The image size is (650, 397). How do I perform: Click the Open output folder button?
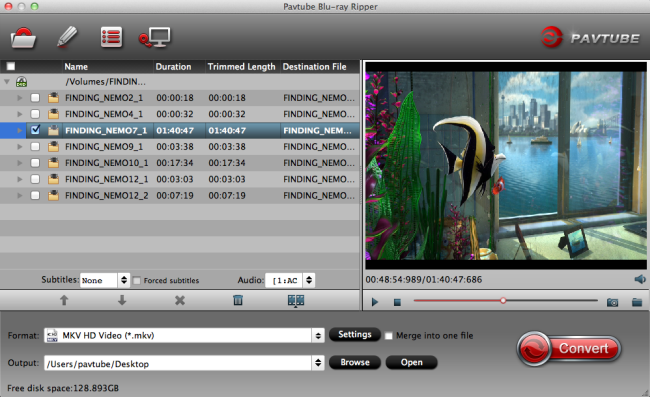point(411,362)
